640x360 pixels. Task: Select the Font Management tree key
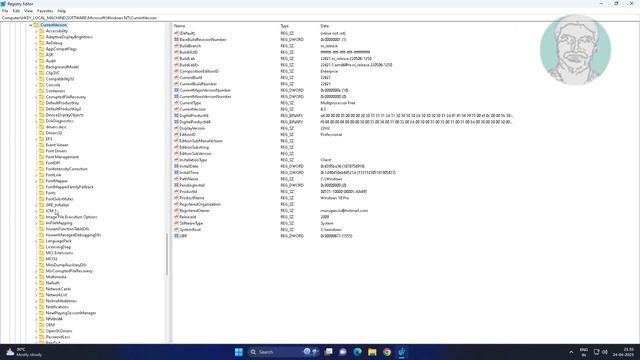click(x=62, y=157)
